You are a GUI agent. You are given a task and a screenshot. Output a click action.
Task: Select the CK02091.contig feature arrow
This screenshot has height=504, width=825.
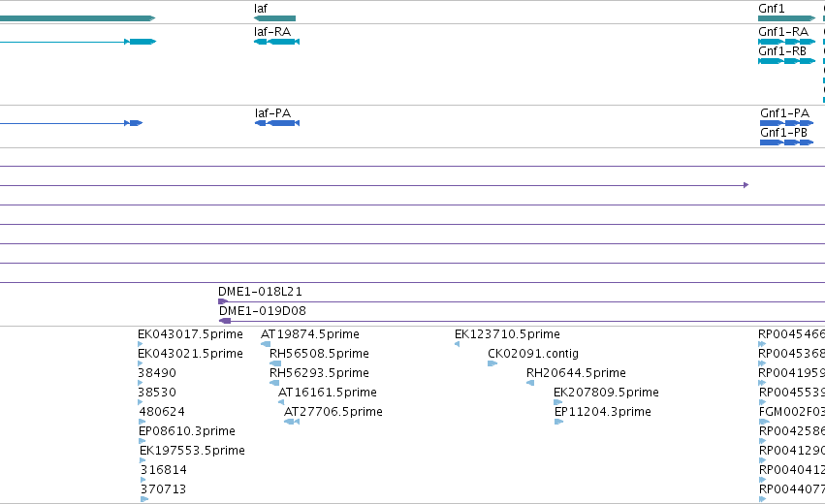tap(492, 363)
